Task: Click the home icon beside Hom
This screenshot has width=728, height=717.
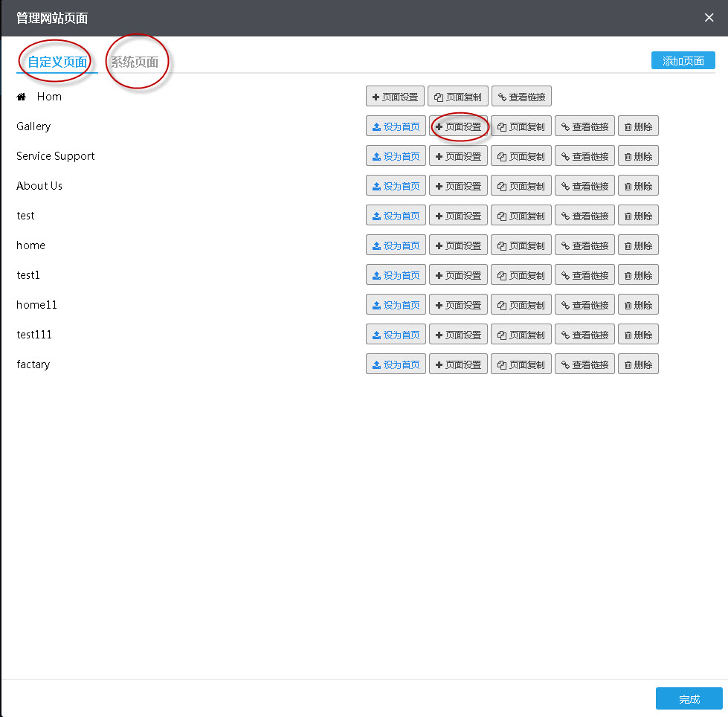Action: [22, 97]
